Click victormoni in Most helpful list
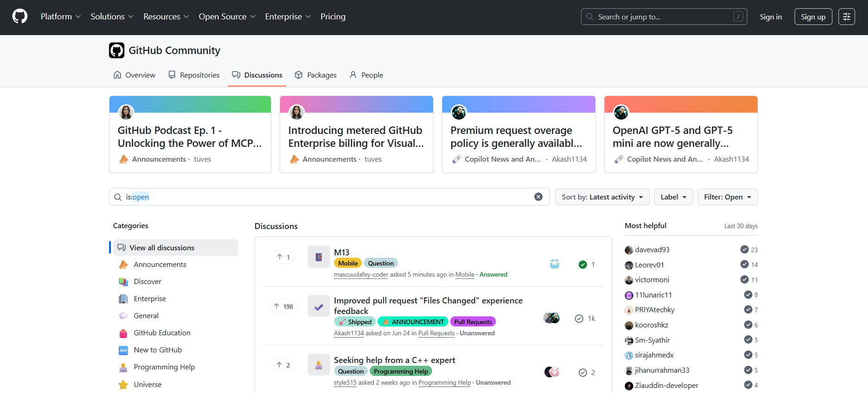The height and width of the screenshot is (393, 868). pos(652,280)
